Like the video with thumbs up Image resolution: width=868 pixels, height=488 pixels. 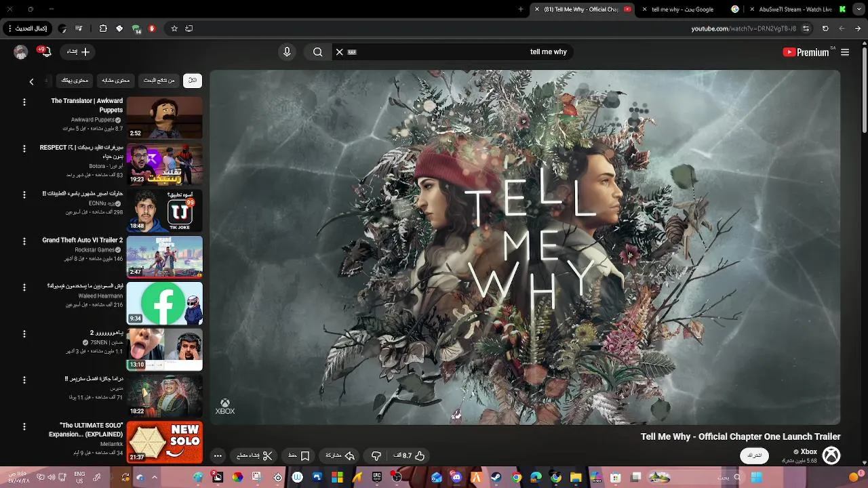point(410,456)
